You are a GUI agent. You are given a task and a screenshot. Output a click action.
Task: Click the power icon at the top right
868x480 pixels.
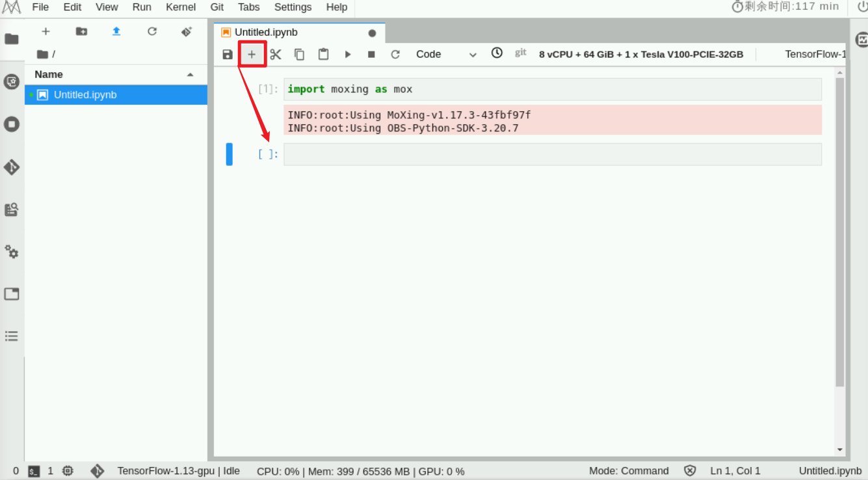(863, 7)
